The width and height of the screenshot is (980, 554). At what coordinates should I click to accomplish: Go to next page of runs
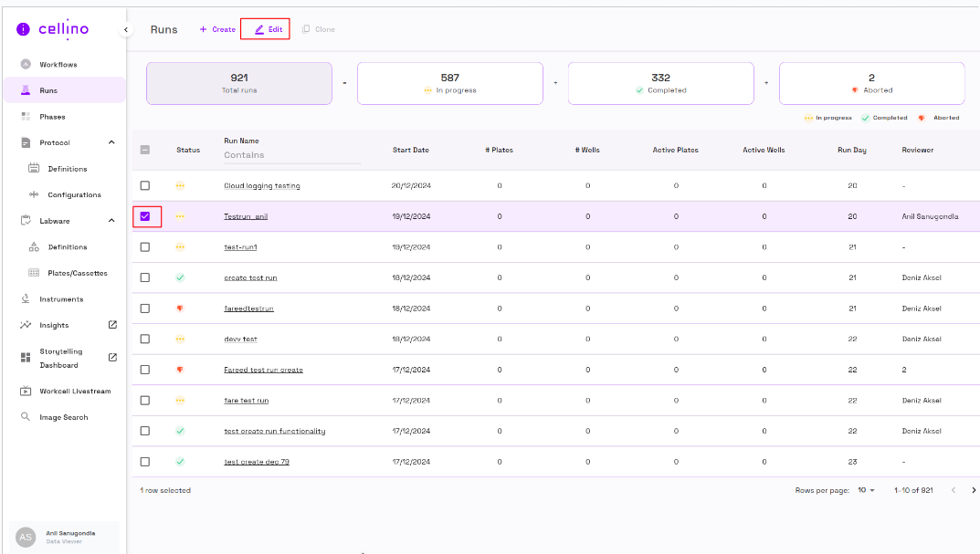point(973,490)
